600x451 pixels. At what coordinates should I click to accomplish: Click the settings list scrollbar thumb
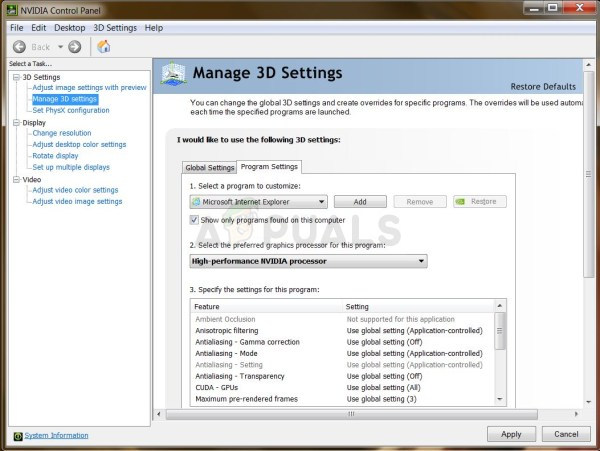point(500,331)
